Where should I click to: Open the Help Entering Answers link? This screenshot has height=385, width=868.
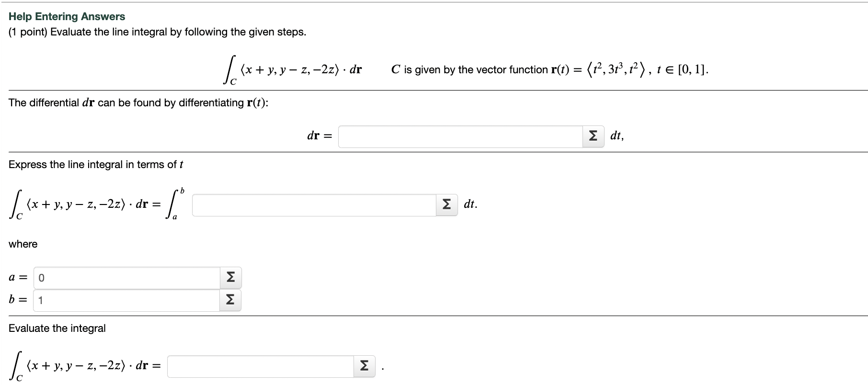pos(67,16)
